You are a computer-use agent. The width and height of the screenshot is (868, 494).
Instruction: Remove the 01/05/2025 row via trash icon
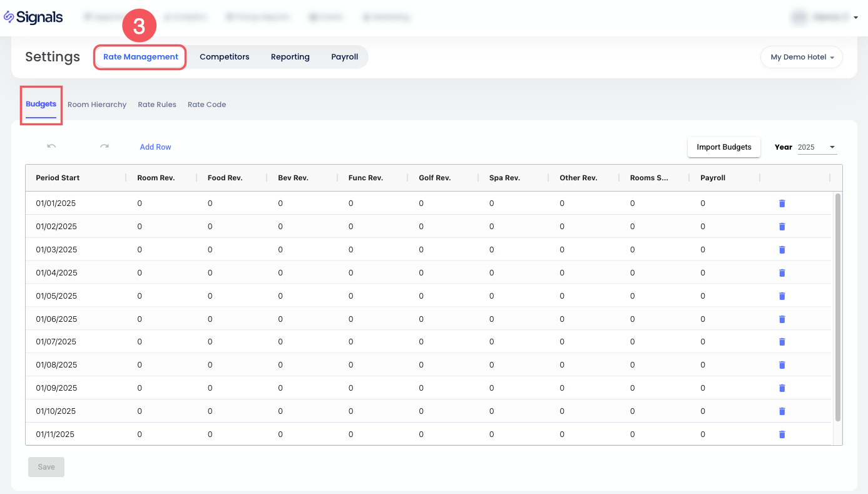pyautogui.click(x=782, y=296)
